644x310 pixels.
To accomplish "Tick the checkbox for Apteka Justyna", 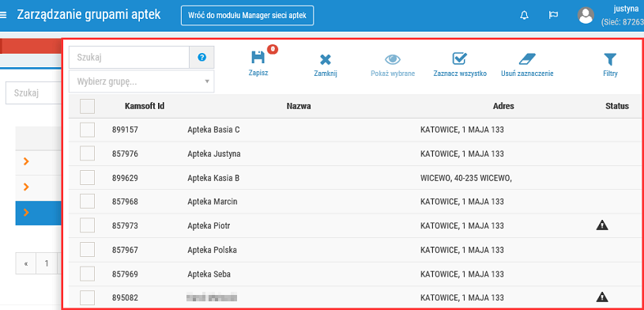I will pyautogui.click(x=87, y=153).
